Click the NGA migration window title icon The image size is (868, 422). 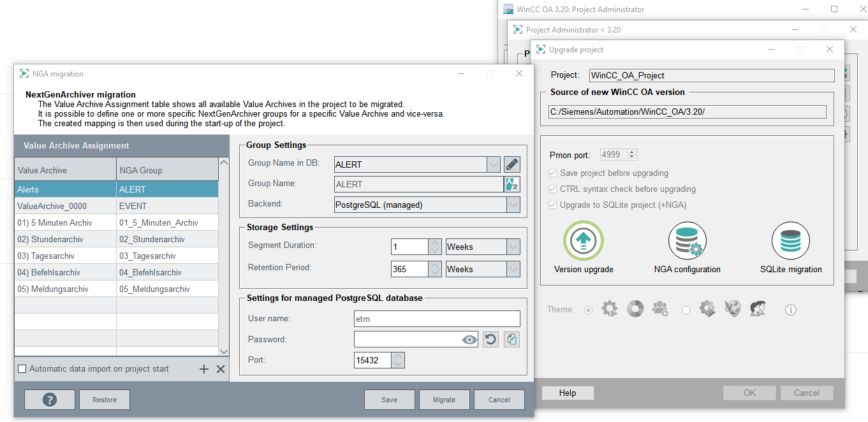[x=24, y=74]
